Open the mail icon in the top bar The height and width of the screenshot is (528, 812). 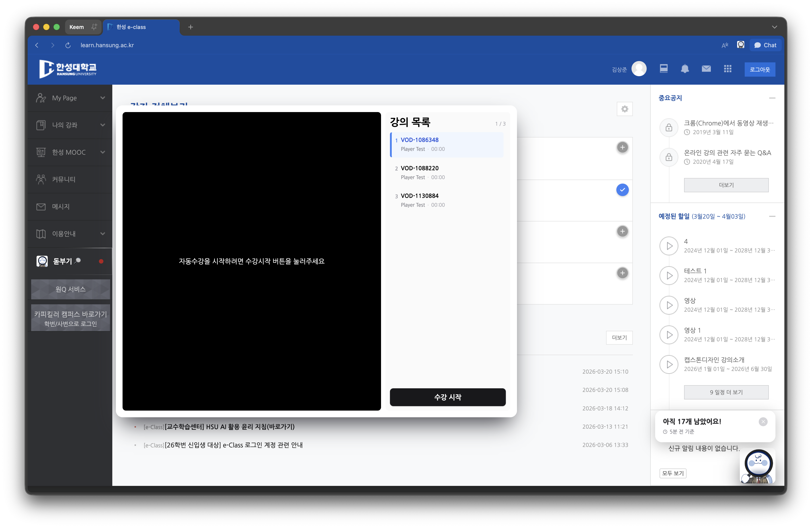[706, 69]
